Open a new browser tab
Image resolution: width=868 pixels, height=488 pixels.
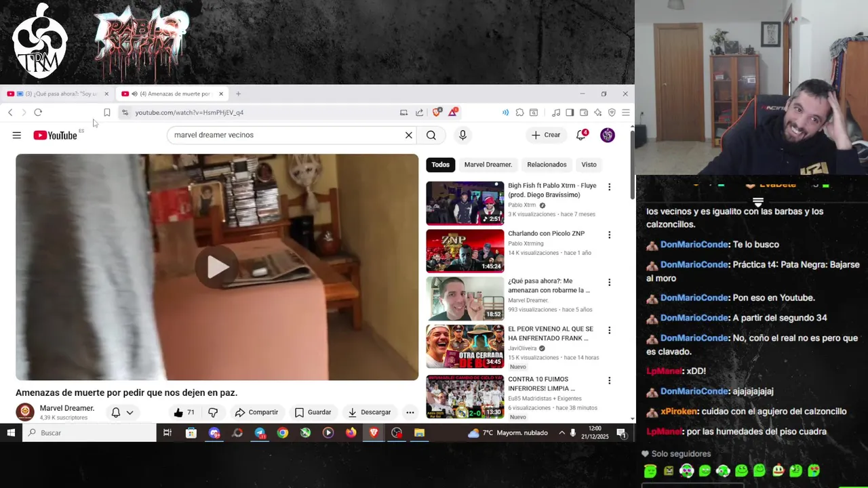click(238, 94)
